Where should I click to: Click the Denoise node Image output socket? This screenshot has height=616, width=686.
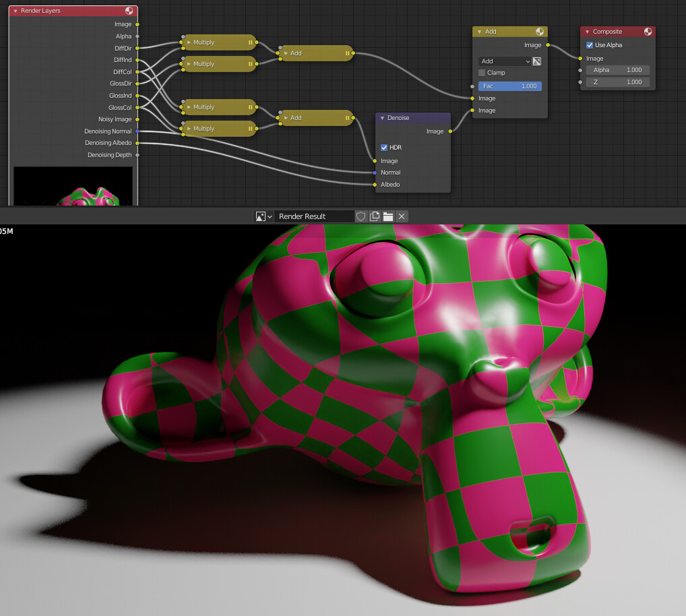450,131
